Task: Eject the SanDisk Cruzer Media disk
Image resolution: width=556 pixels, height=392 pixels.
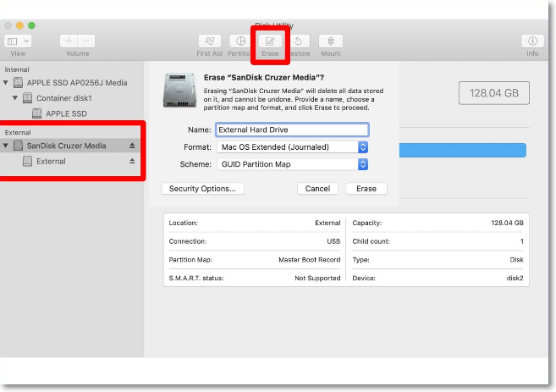Action: (x=132, y=146)
